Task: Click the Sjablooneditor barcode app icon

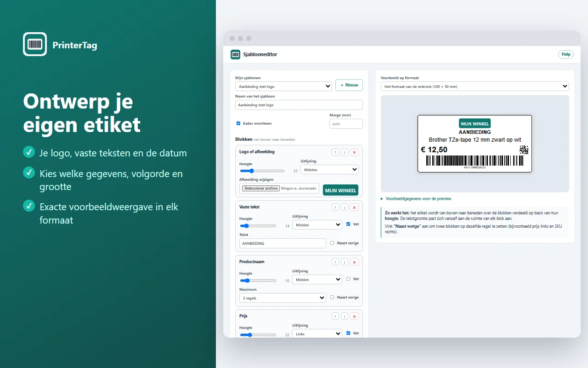Action: [x=236, y=54]
